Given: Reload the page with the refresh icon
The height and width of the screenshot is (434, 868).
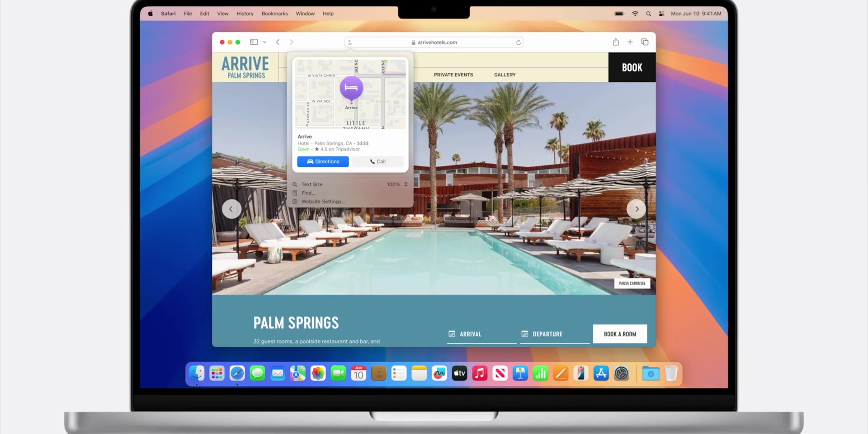Looking at the screenshot, I should click(x=518, y=42).
